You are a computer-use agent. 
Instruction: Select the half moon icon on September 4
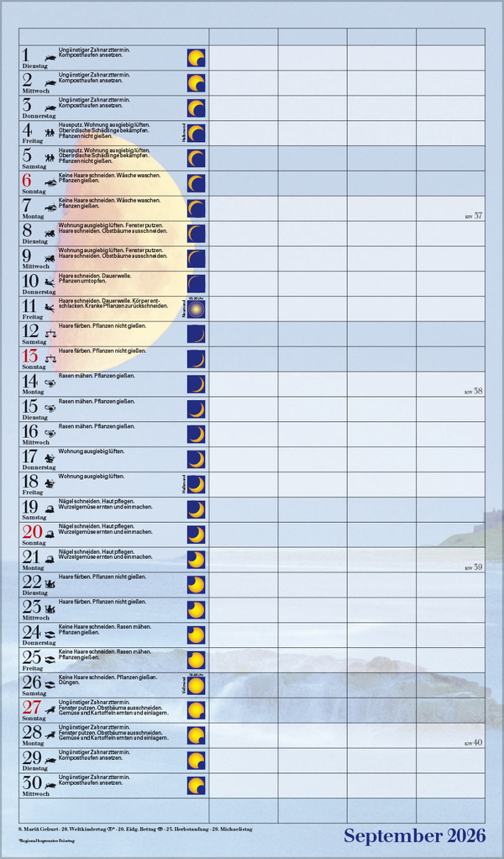pos(196,133)
